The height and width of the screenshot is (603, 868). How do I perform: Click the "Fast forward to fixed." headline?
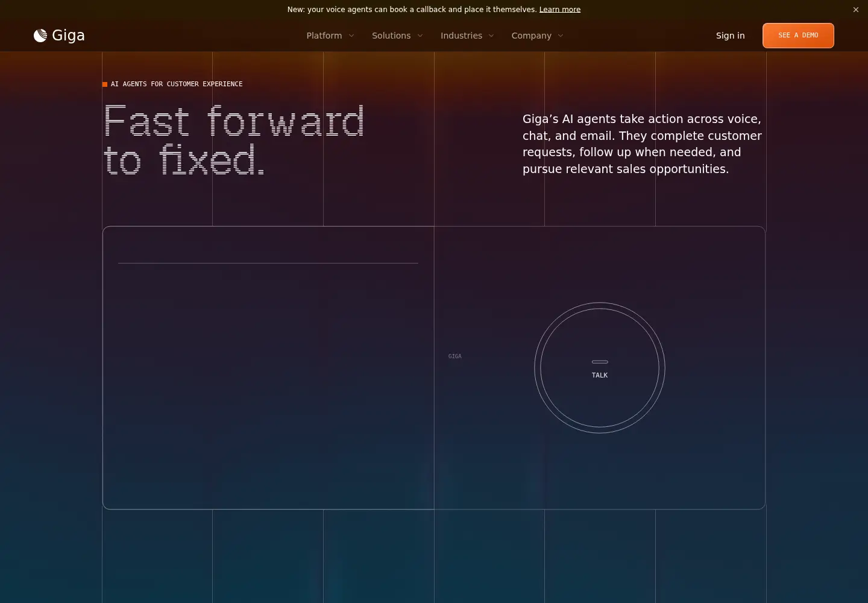(x=234, y=140)
